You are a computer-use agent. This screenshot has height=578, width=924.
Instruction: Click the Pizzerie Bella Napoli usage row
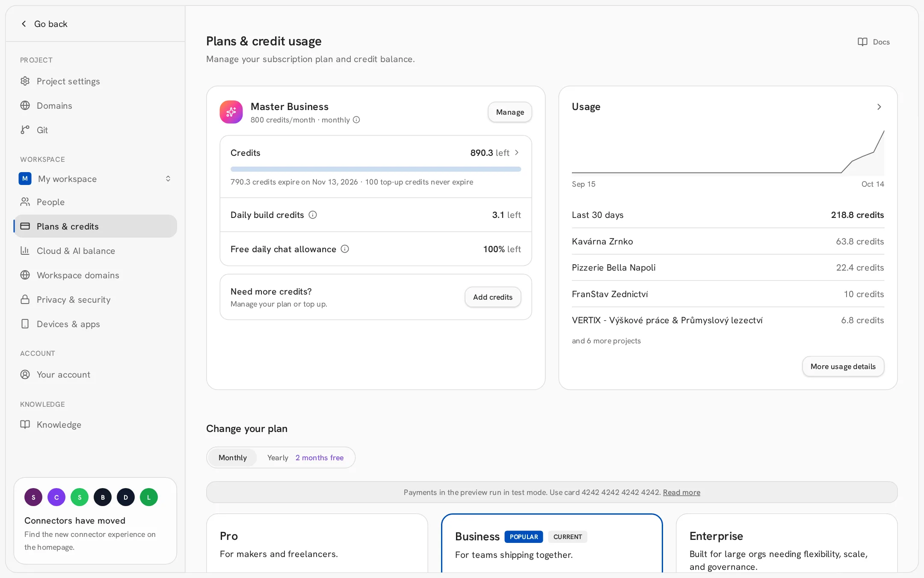pyautogui.click(x=728, y=267)
